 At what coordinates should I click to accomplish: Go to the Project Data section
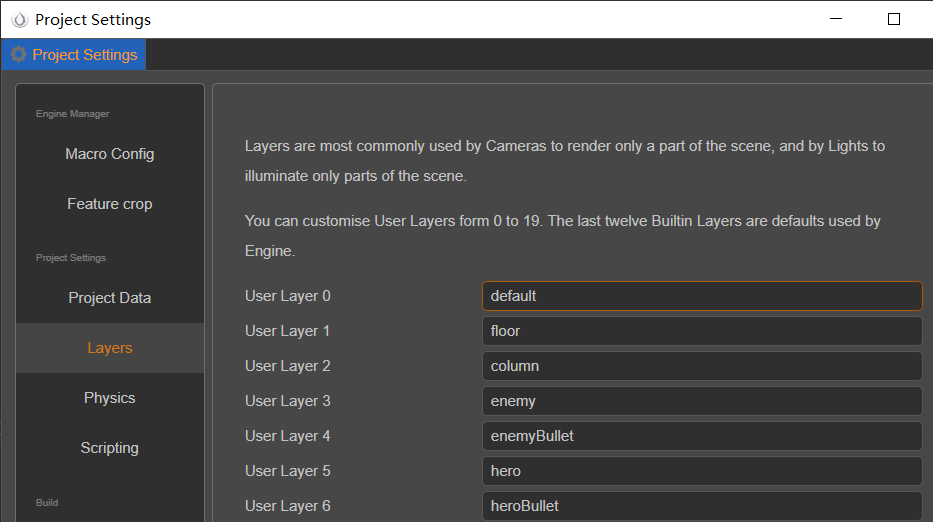(x=110, y=298)
